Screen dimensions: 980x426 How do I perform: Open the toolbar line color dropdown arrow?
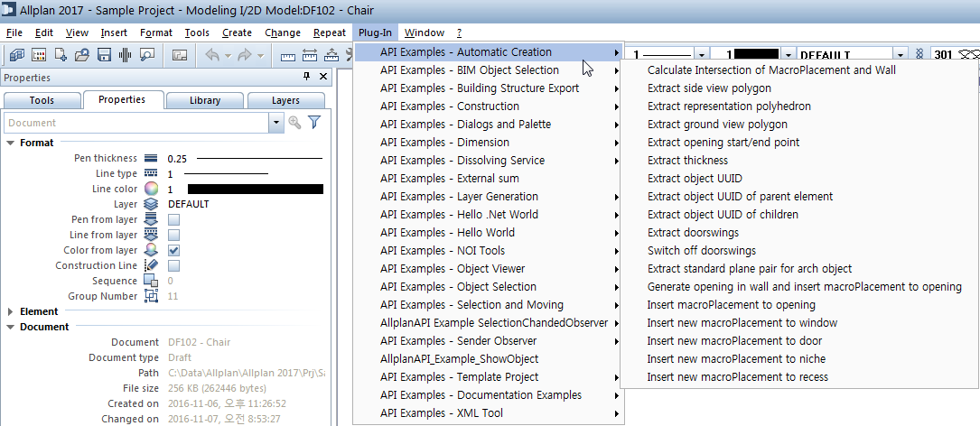tap(789, 55)
